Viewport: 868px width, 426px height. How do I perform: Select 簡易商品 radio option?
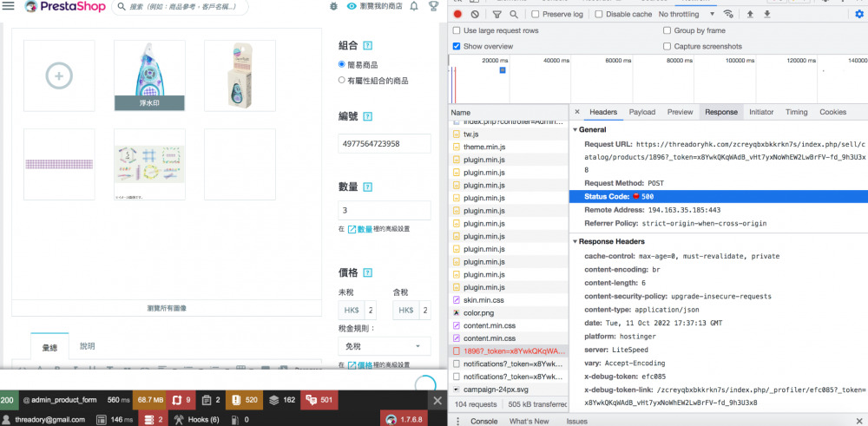coord(341,64)
